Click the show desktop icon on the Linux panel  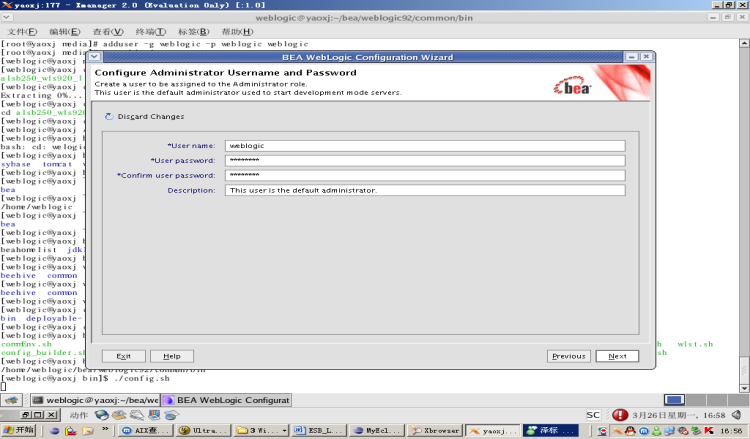(x=11, y=400)
